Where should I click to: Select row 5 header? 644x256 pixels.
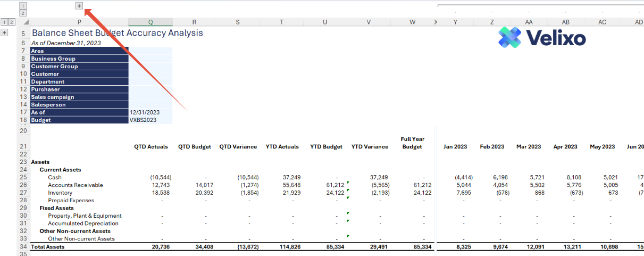click(x=23, y=33)
